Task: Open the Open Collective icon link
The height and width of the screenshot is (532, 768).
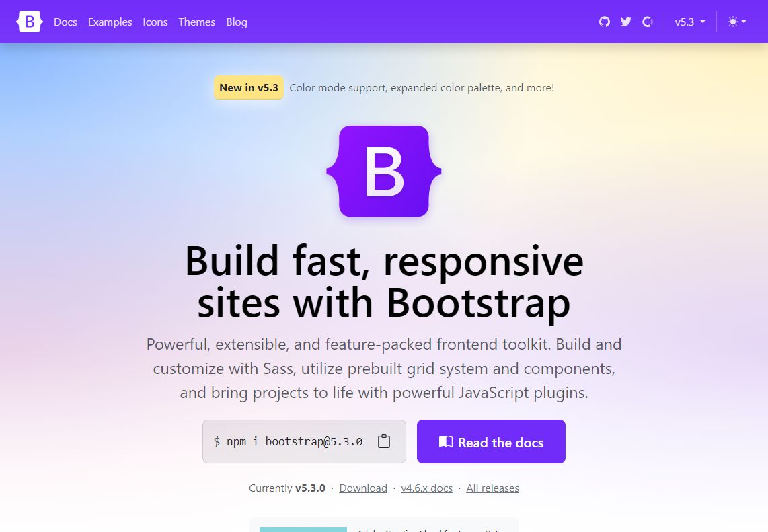Action: 648,22
